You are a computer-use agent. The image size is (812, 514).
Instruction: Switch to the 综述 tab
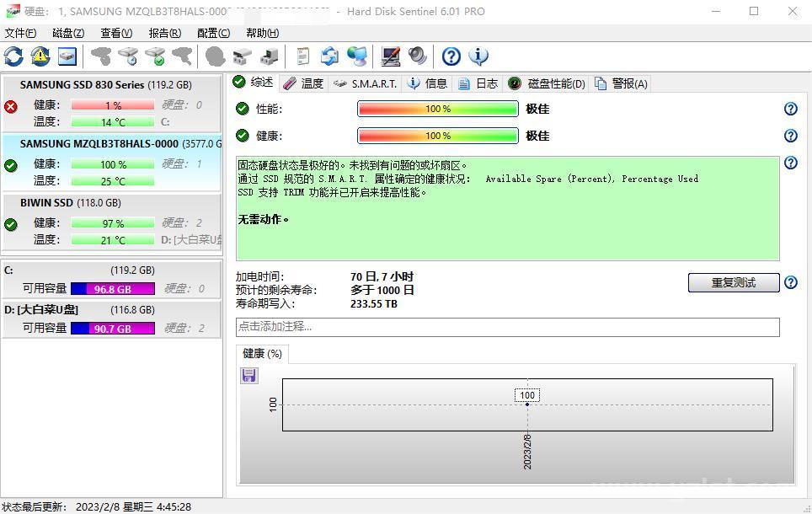tap(253, 83)
